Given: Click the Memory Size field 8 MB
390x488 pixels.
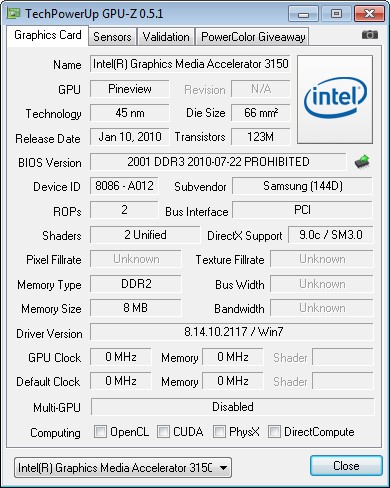Looking at the screenshot, I should coord(136,308).
